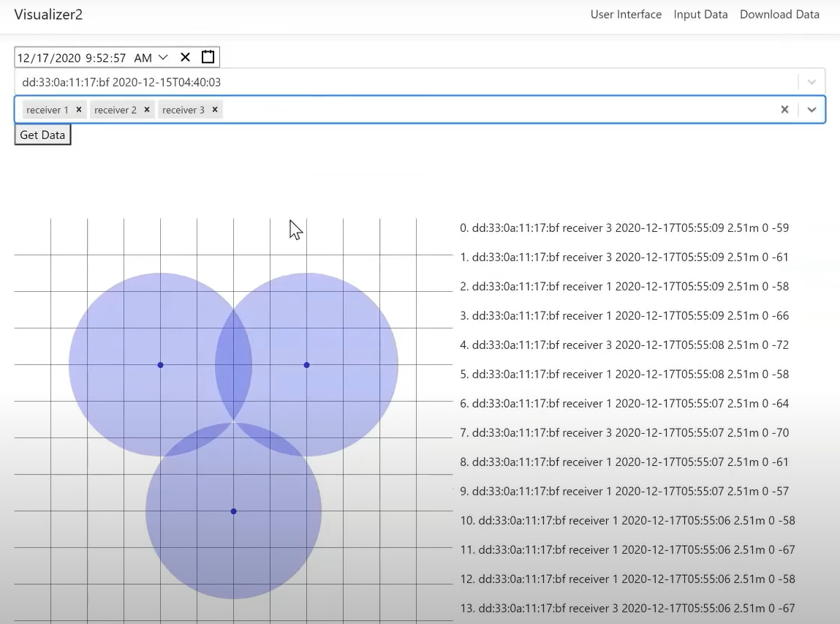The height and width of the screenshot is (624, 840).
Task: Click the receiver 3 tag label
Action: [183, 110]
